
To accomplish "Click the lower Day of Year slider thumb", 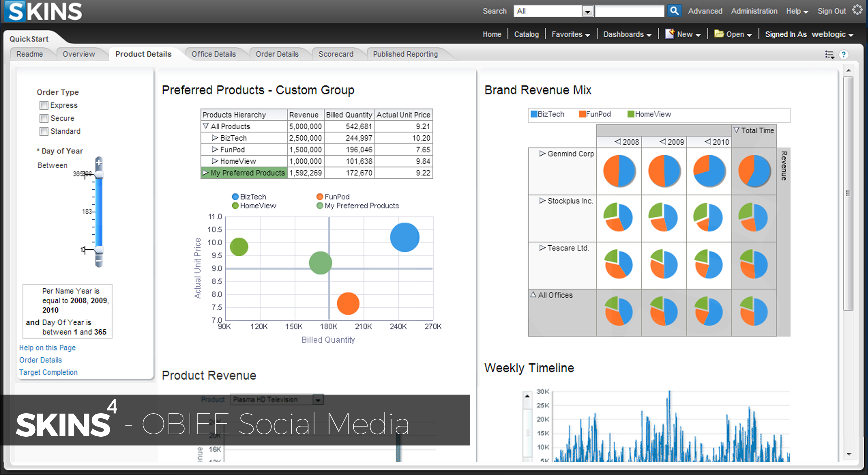I will click(x=99, y=250).
